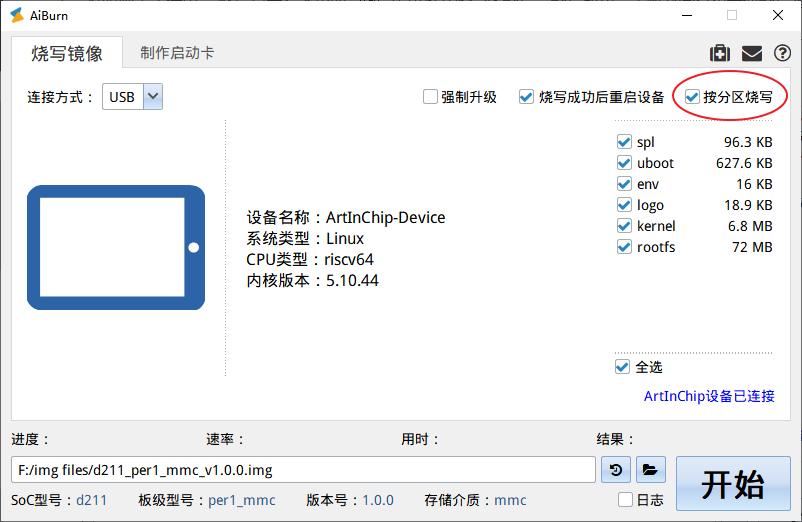The height and width of the screenshot is (522, 802).
Task: Switch to the 制作启动卡 tab
Action: tap(176, 53)
